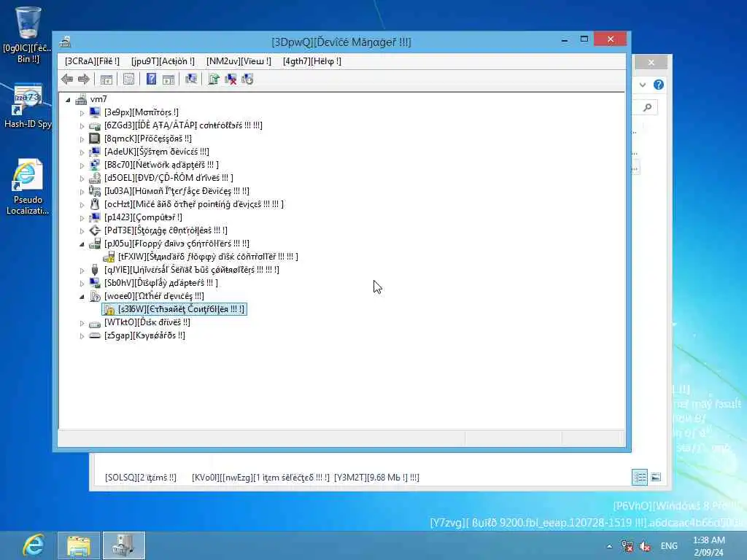This screenshot has width=747, height=560.
Task: Select the Standard floppy disk controller row text
Action: point(208,257)
